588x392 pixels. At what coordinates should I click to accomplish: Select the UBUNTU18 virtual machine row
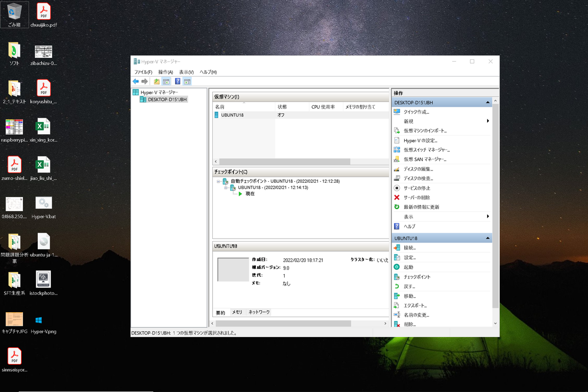pos(300,115)
